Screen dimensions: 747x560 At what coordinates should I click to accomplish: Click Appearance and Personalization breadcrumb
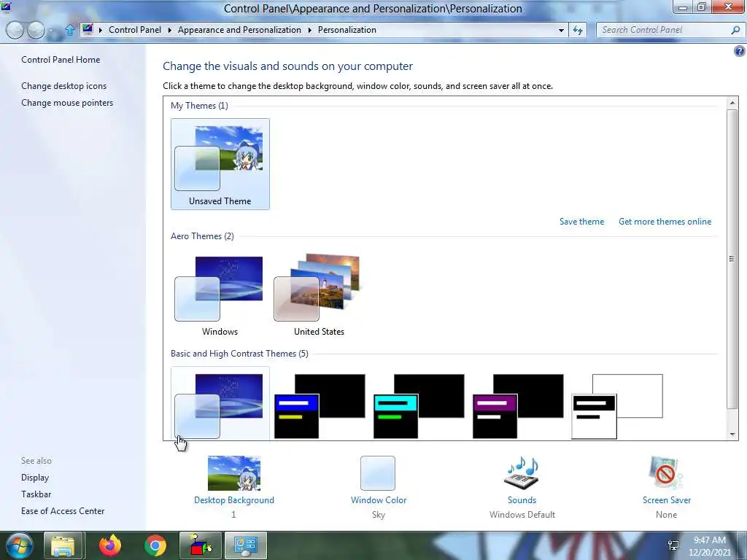239,29
